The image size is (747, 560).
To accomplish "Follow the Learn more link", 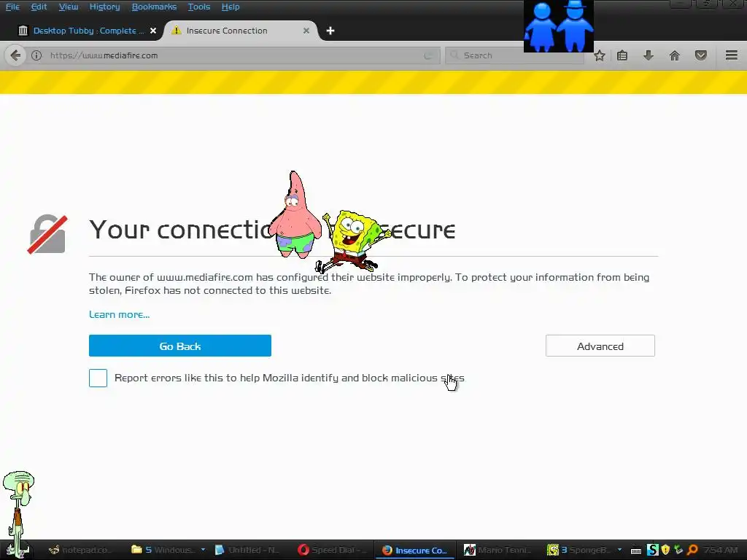I will click(119, 315).
